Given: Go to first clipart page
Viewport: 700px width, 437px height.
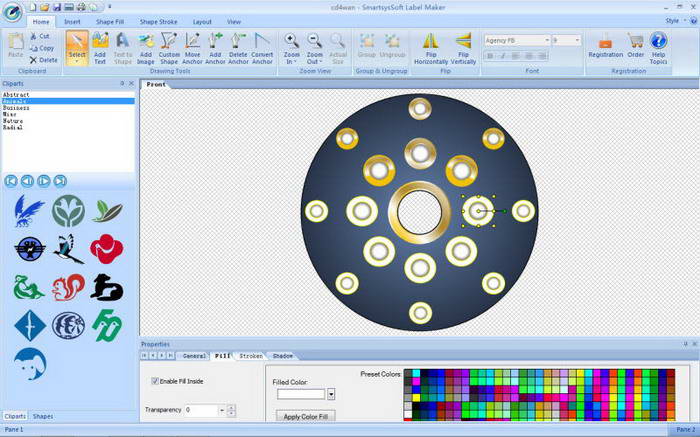Looking at the screenshot, I should [11, 181].
